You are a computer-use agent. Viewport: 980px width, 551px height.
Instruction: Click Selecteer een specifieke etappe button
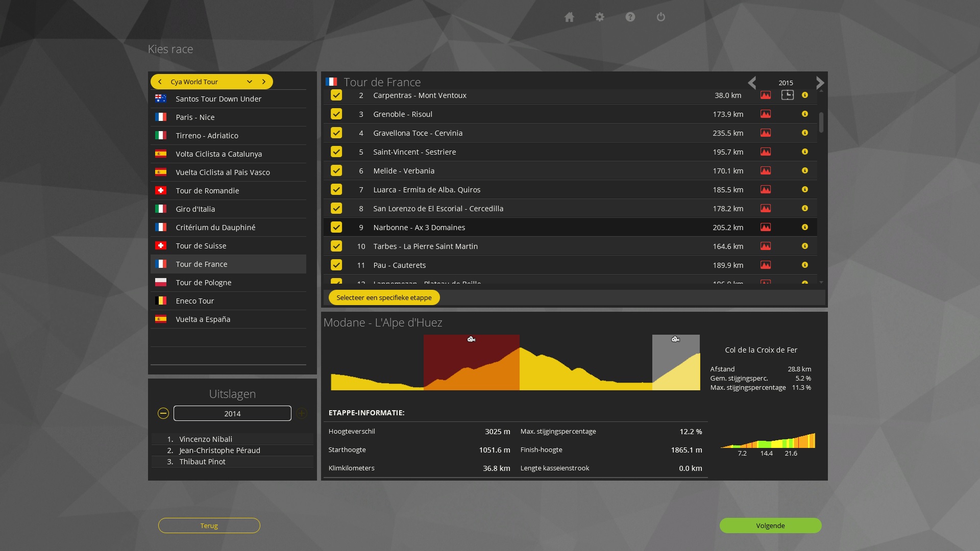(x=384, y=298)
